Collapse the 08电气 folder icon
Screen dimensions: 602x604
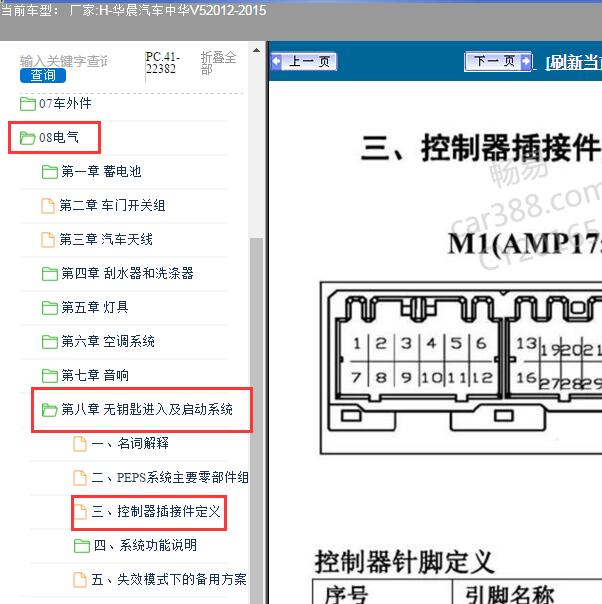[x=28, y=138]
